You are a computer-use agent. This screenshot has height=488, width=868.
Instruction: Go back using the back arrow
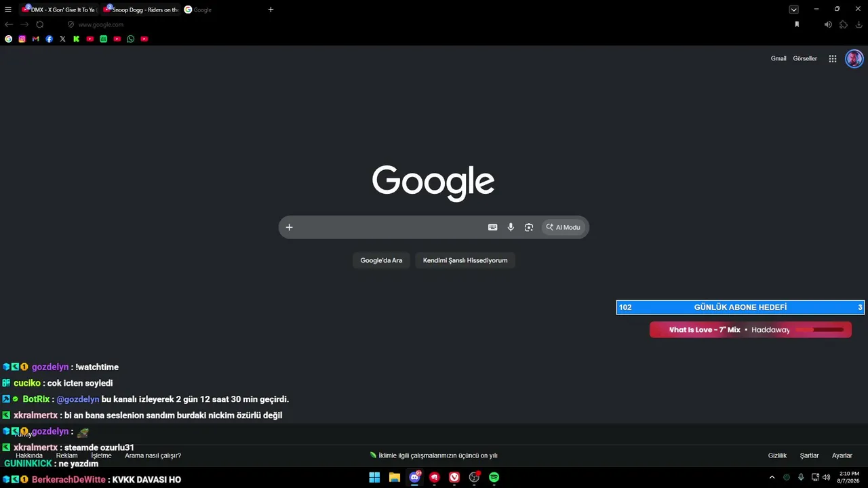tap(9, 24)
